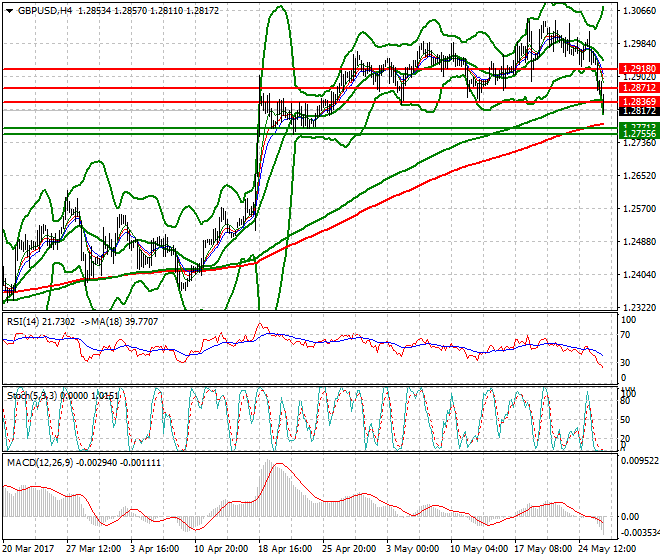Click the 1.26520 price scale value
The height and width of the screenshot is (560, 660).
pyautogui.click(x=639, y=176)
